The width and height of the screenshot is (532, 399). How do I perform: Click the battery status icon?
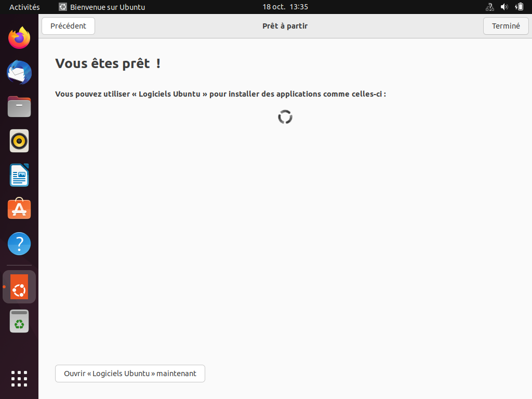[519, 7]
